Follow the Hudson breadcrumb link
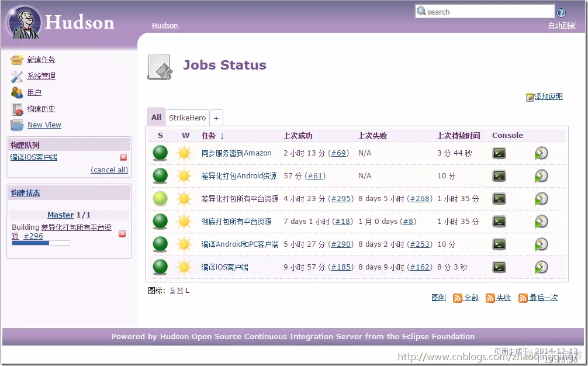588x366 pixels. [165, 26]
